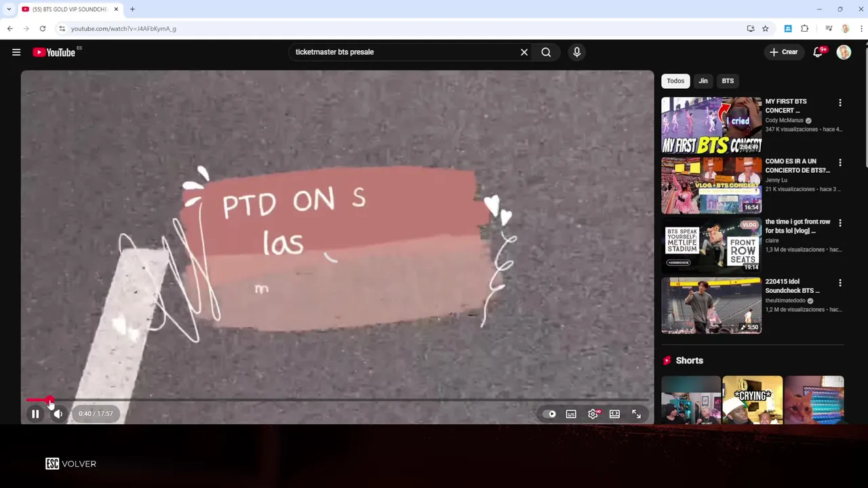Open the tab search dropdown arrow
Screen dimensions: 868x488
click(9, 9)
